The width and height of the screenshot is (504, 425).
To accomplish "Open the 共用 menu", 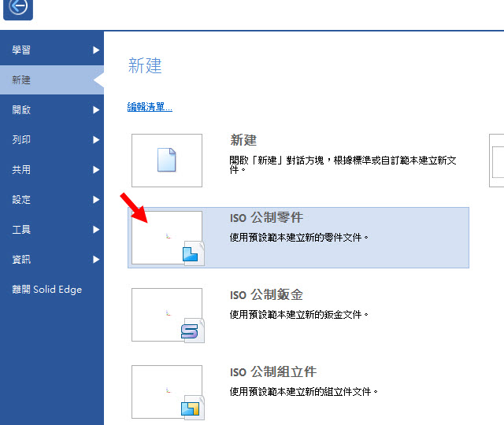I will coord(52,170).
